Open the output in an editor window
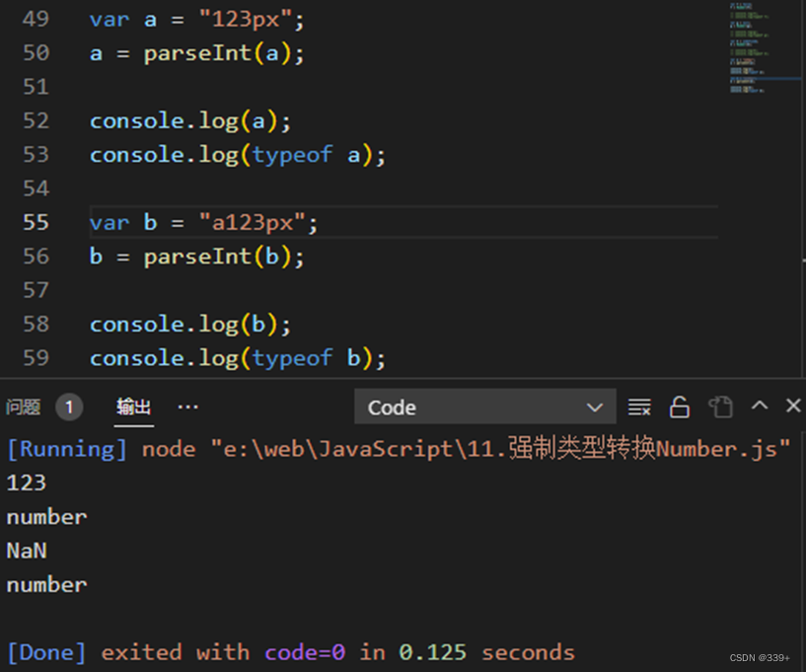This screenshot has height=672, width=806. click(x=720, y=406)
